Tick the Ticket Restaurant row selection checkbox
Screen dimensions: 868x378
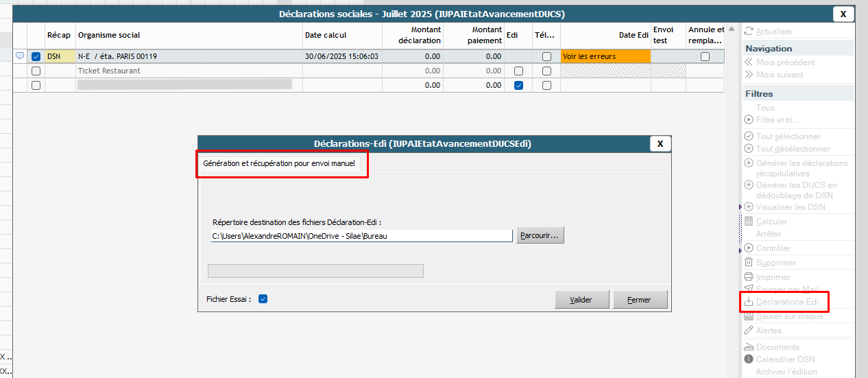(36, 71)
